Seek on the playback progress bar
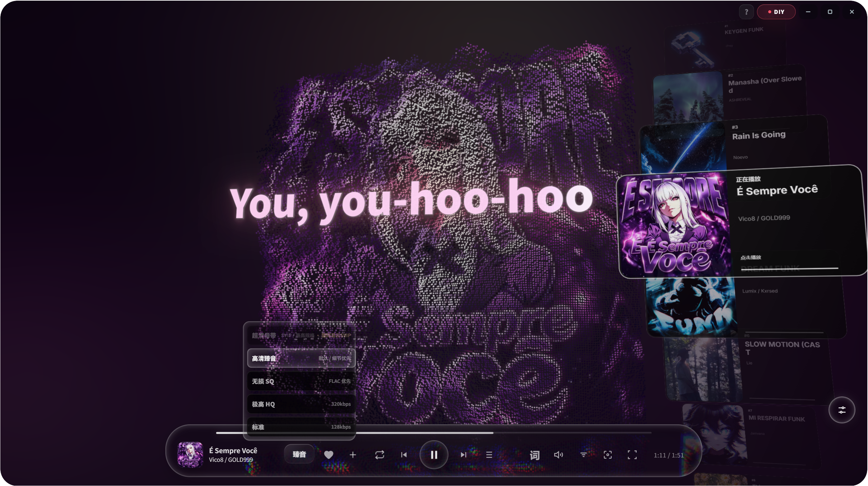The width and height of the screenshot is (868, 486). [x=434, y=432]
